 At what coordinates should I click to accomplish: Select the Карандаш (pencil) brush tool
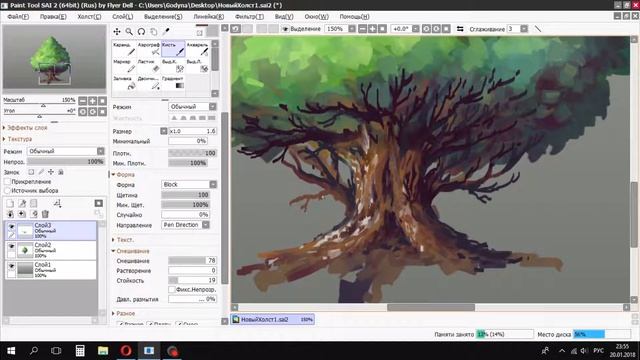coord(124,49)
